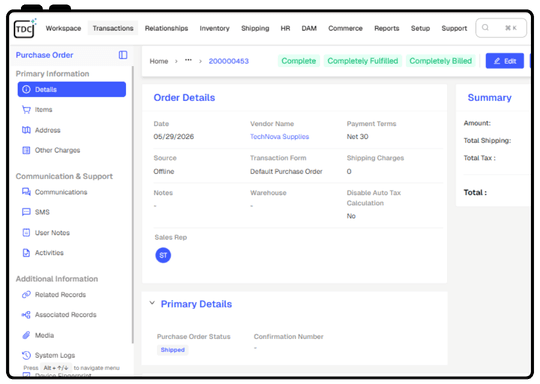Screen dimensions: 540x384
Task: Collapse the Primary Details section chevron
Action: (x=152, y=303)
